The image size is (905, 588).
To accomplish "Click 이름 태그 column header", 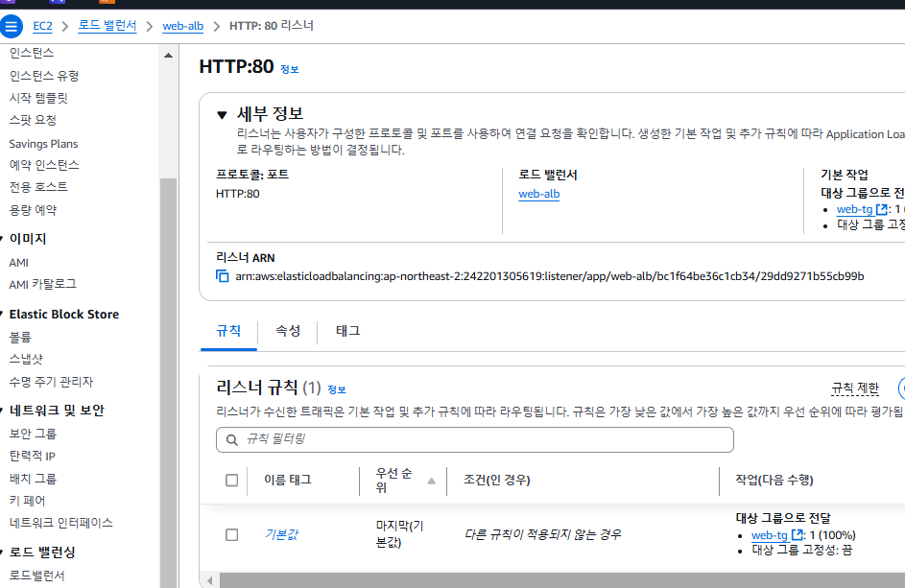I will coord(288,481).
